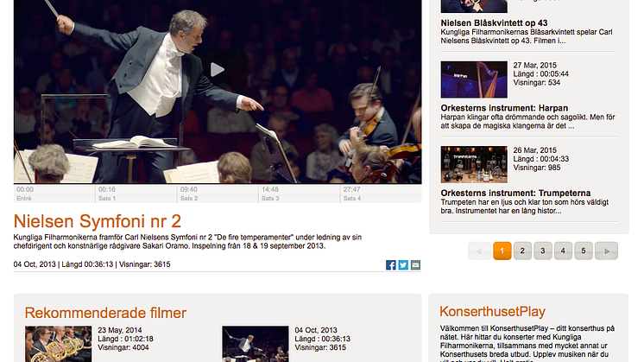This screenshot has height=362, width=644.
Task: Select page 5 in the video list
Action: 584,251
